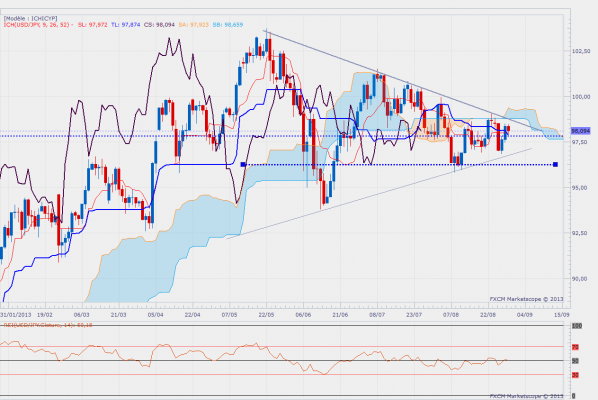Click the Modèle : ICH[CYP] template label
Viewport: 598px width, 400px height.
(31, 18)
